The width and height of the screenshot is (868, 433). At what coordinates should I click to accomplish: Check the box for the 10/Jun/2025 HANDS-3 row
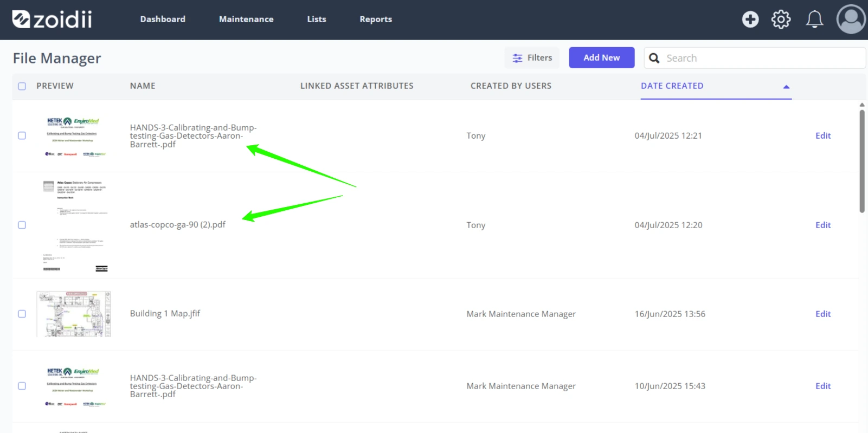tap(22, 386)
